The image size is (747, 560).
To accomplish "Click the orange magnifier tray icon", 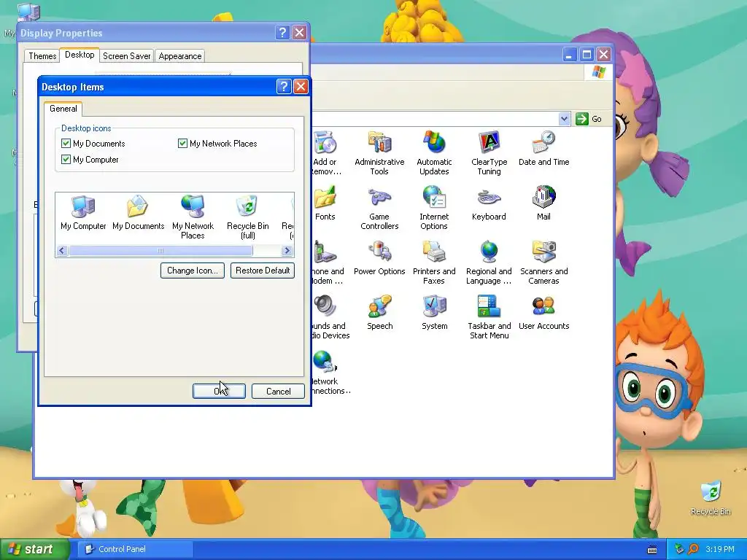I will pyautogui.click(x=693, y=549).
